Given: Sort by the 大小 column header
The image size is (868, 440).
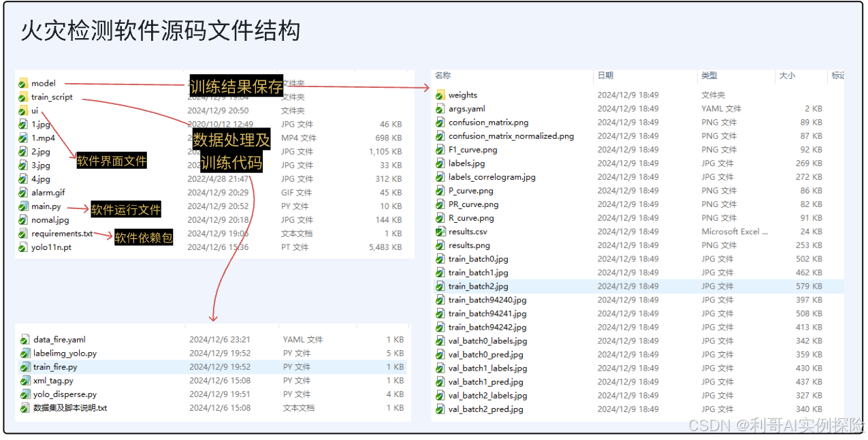Looking at the screenshot, I should click(x=787, y=76).
